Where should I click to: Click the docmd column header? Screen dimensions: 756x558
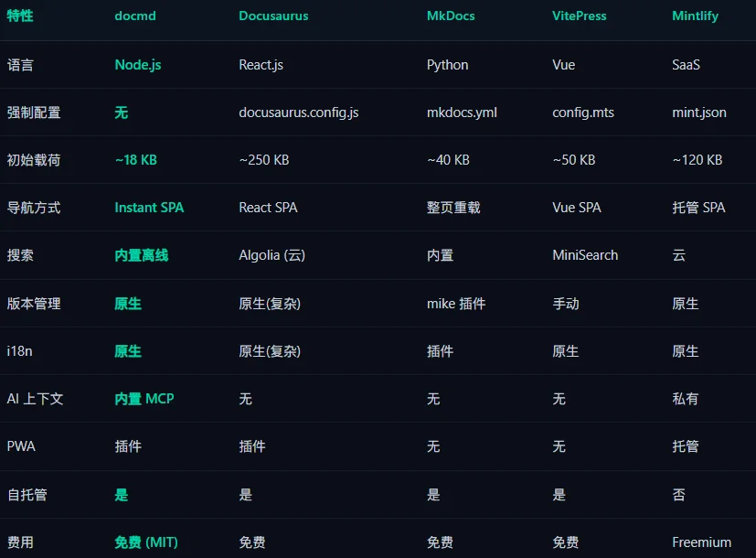(135, 16)
